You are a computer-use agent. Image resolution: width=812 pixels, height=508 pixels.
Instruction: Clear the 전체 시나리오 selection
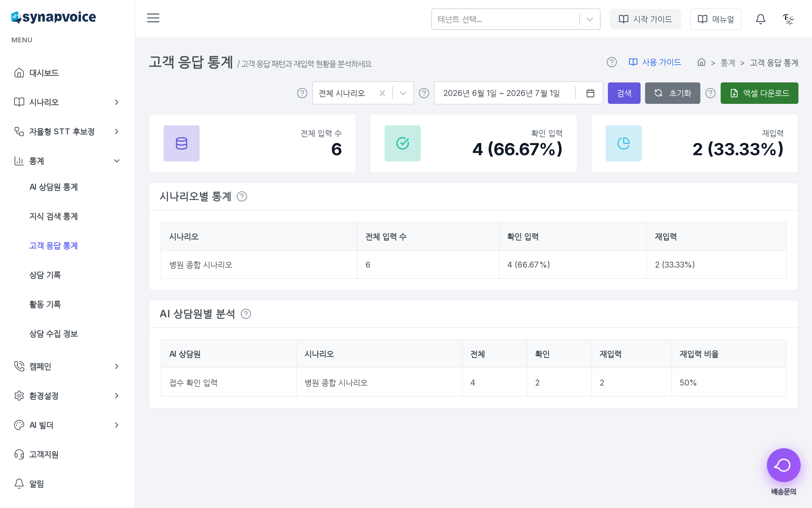point(382,93)
